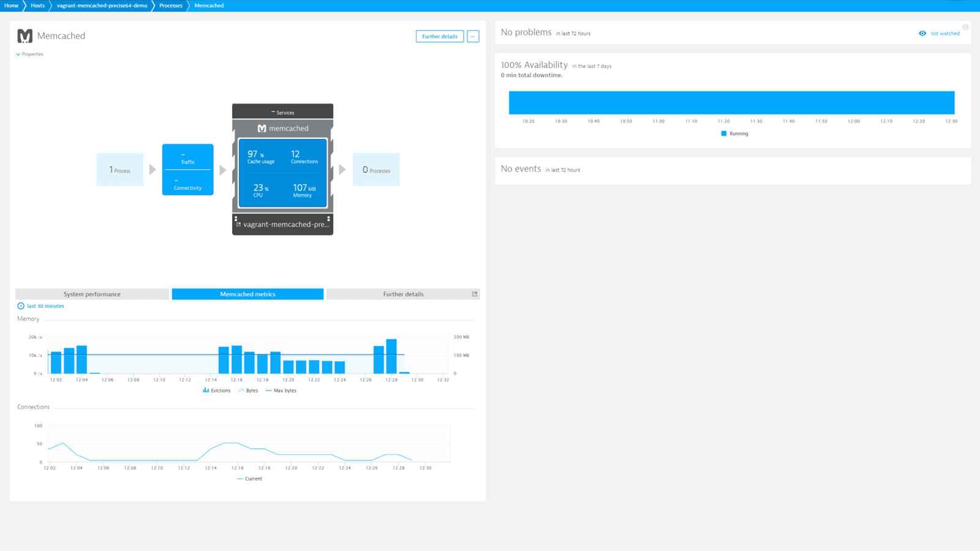Go to Processes breadcrumb
Viewport: 980px width, 551px height.
click(171, 6)
